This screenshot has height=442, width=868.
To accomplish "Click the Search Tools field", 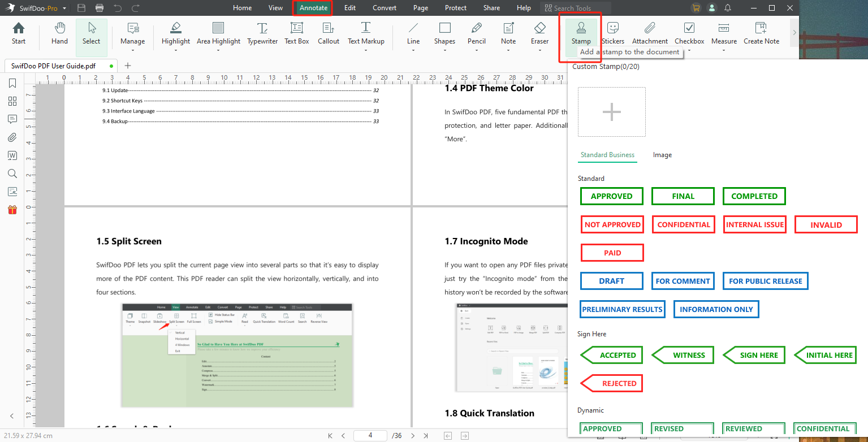I will (575, 8).
